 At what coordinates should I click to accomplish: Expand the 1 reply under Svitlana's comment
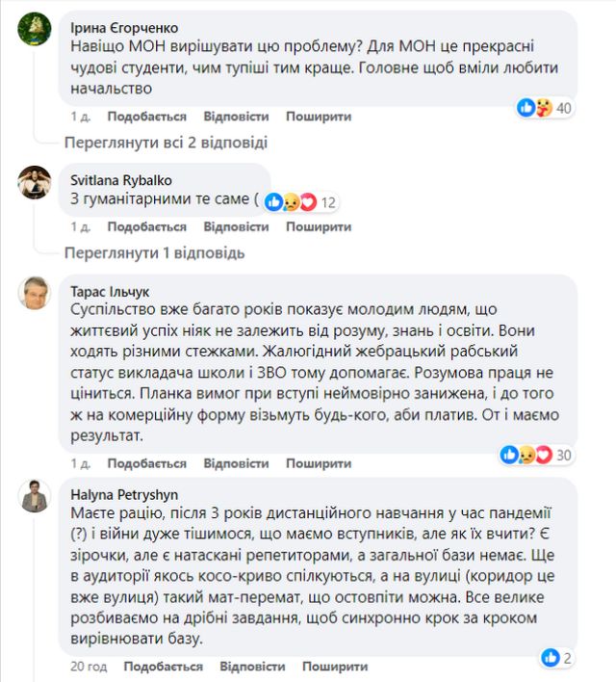(154, 253)
